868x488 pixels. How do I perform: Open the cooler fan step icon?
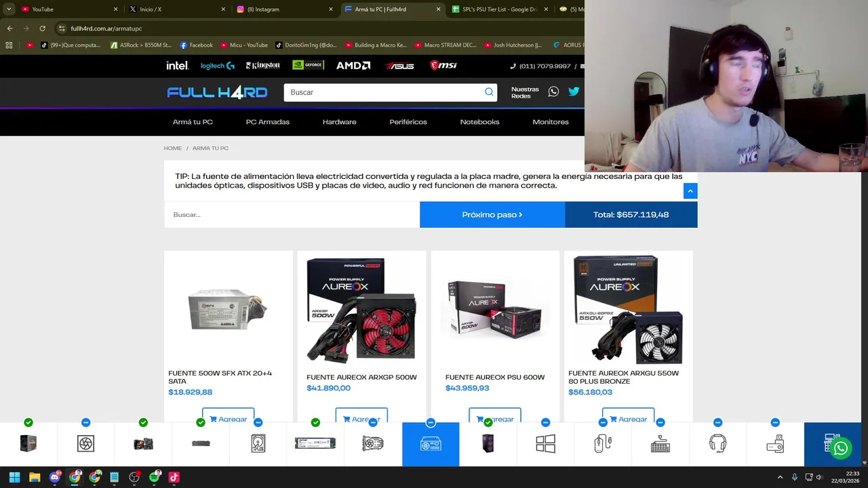[85, 444]
